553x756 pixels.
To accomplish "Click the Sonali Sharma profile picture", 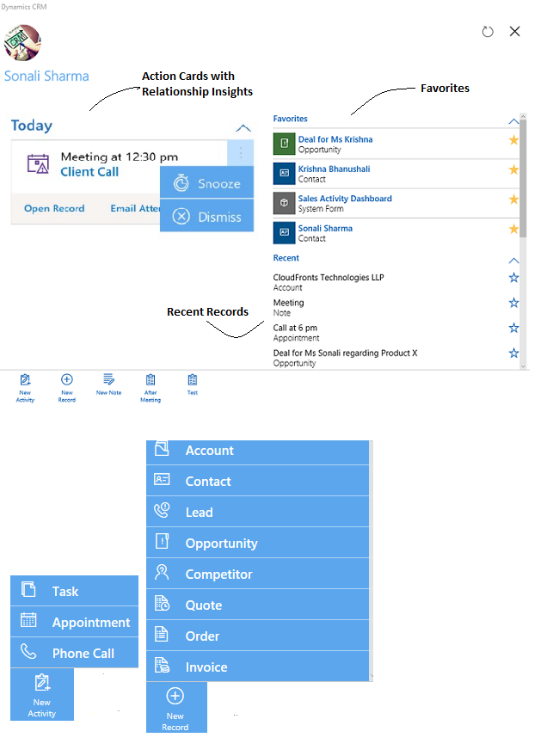I will (22, 42).
